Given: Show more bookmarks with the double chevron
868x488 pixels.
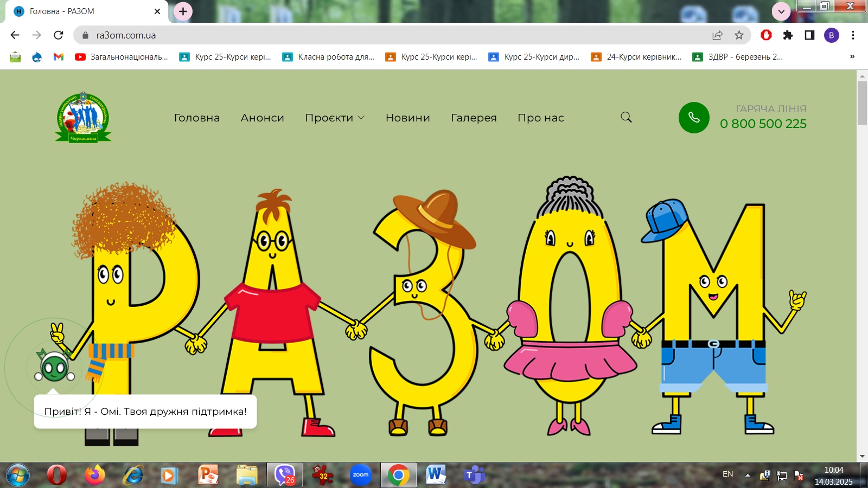Looking at the screenshot, I should pyautogui.click(x=852, y=56).
